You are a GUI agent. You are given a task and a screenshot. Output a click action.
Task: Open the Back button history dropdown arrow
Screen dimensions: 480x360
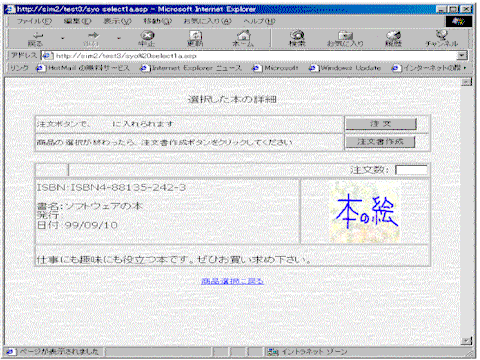tap(62, 38)
